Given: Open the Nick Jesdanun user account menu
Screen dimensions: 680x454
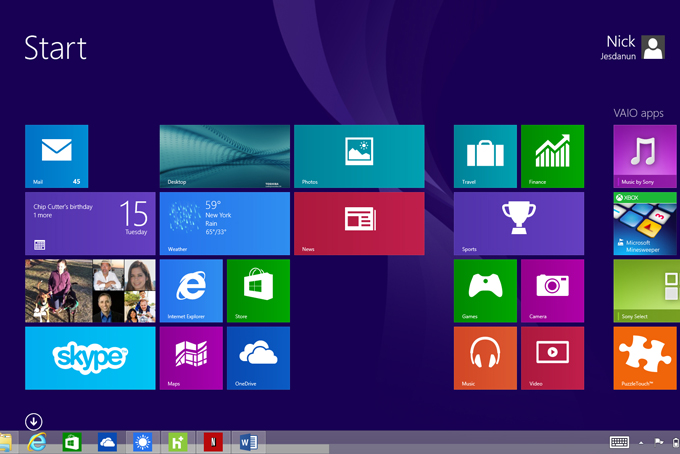Looking at the screenshot, I should 632,47.
